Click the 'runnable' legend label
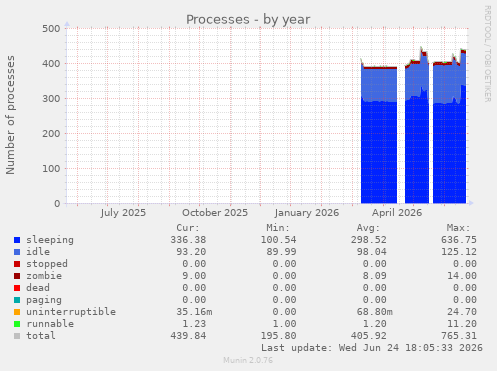Viewport: 497px width, 371px height. (x=50, y=324)
